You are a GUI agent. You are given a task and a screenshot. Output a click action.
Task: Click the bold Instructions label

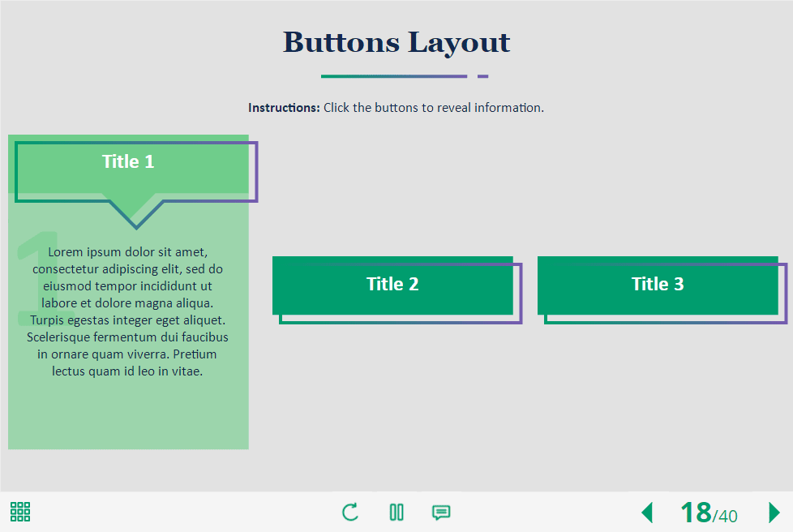tap(284, 108)
